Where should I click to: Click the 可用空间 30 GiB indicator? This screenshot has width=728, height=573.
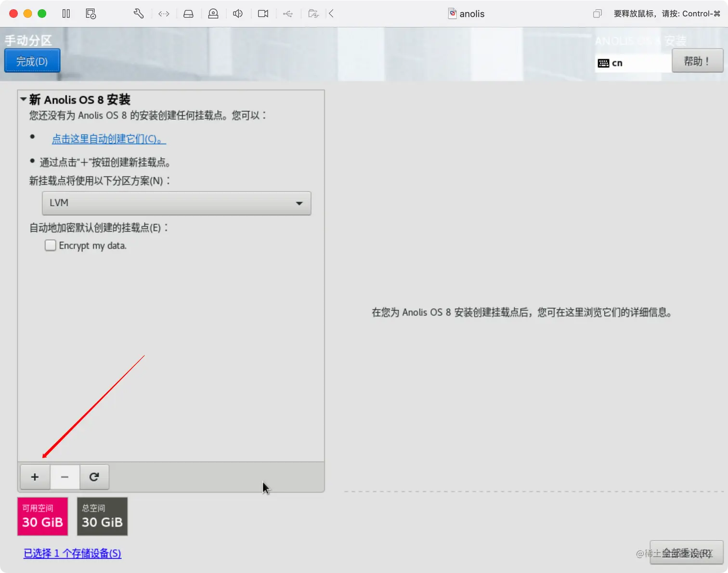42,516
